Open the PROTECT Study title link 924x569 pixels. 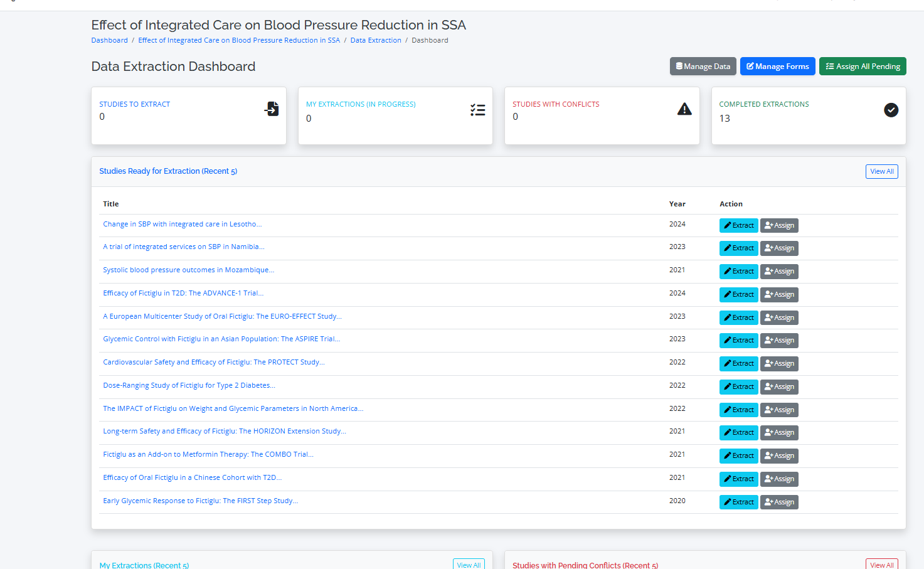point(213,363)
